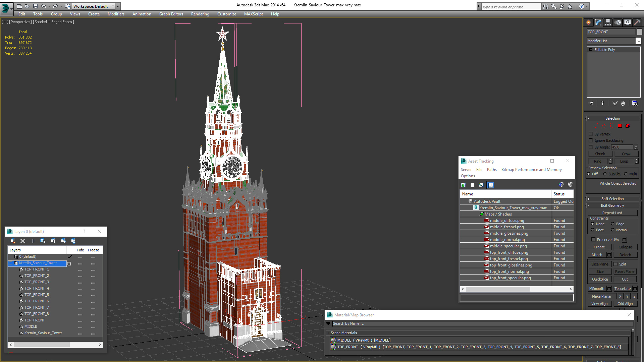Click the Search by Name field
644x362 pixels.
[x=483, y=324]
